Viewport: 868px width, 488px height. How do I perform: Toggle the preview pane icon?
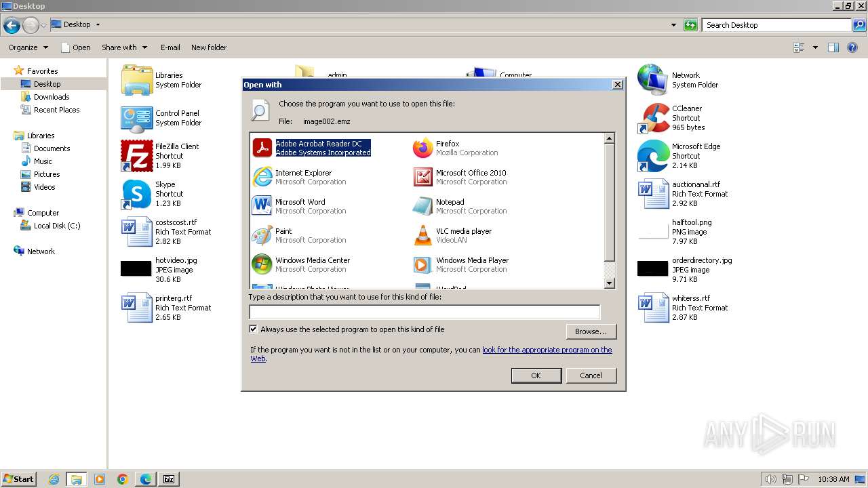coord(833,47)
